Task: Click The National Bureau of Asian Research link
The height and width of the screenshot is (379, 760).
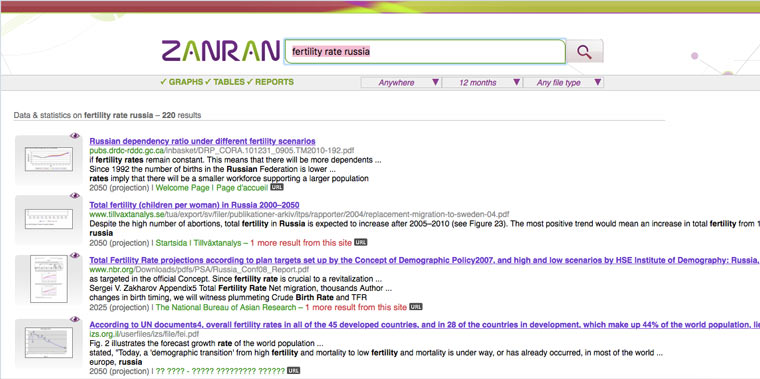Action: (x=226, y=307)
